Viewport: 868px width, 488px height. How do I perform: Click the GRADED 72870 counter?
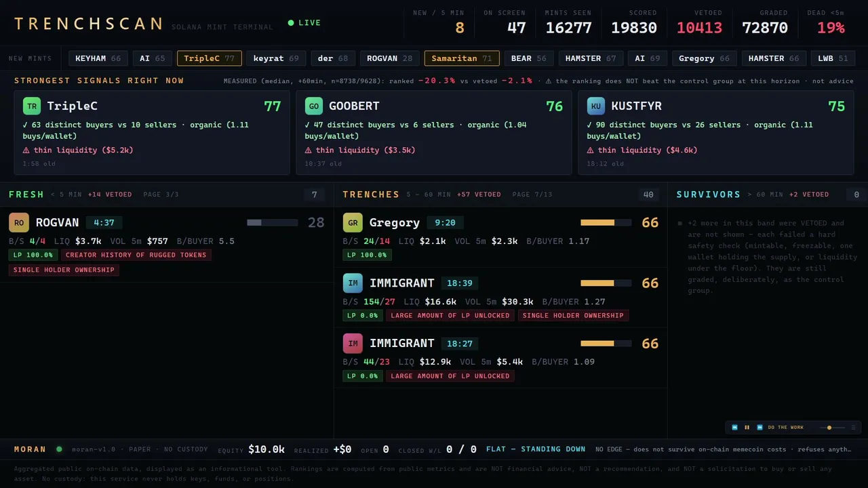pyautogui.click(x=765, y=22)
